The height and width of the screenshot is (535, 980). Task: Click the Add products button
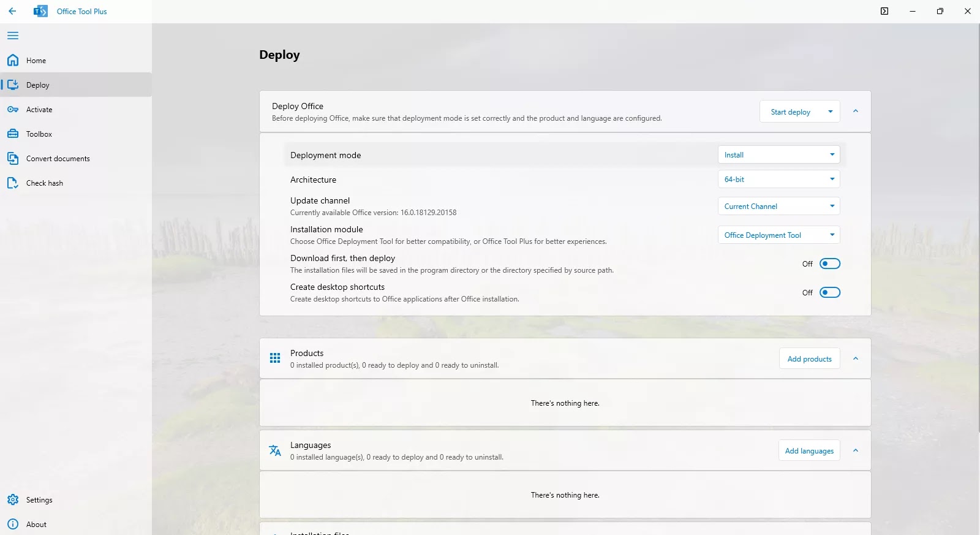tap(809, 359)
